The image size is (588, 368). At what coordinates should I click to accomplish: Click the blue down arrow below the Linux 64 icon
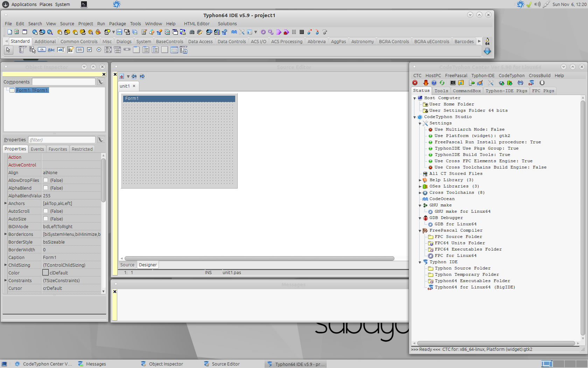click(487, 52)
